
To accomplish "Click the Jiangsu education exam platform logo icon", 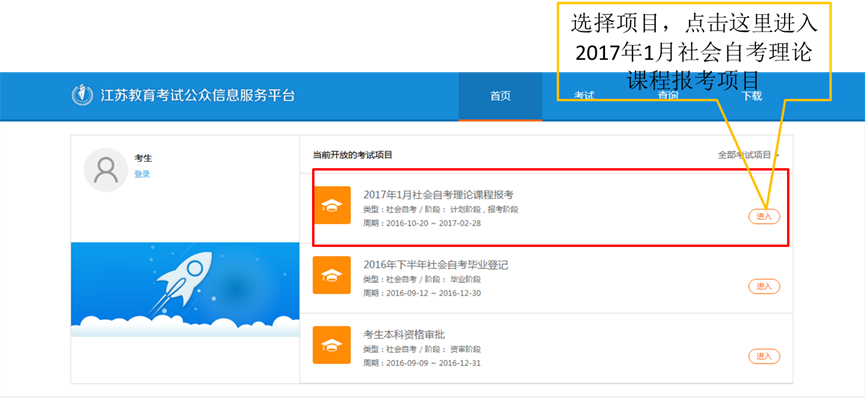I will pyautogui.click(x=82, y=95).
